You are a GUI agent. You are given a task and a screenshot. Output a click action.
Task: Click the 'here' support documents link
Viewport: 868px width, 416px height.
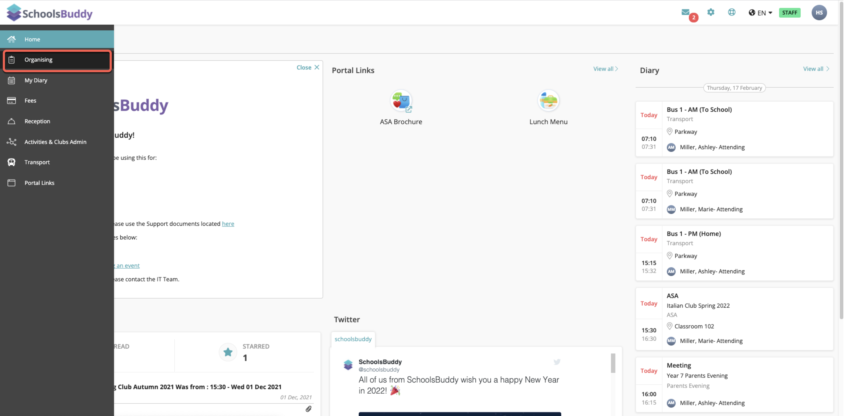(x=228, y=224)
